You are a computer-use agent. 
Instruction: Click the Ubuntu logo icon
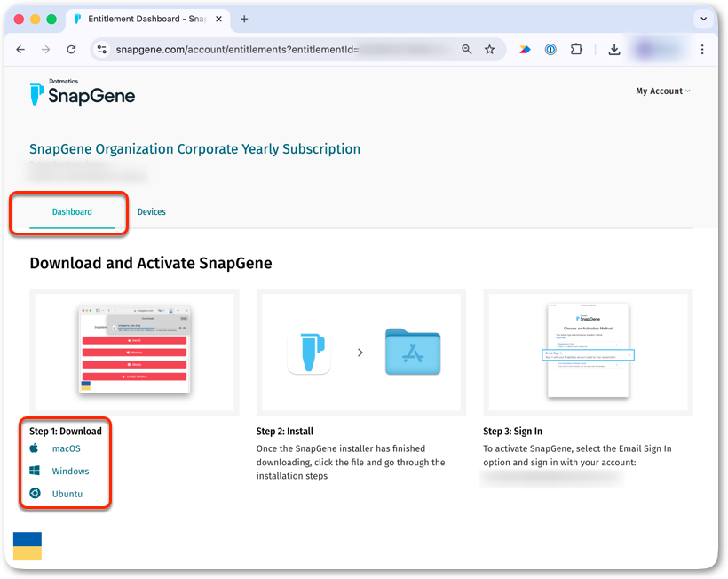click(x=35, y=493)
